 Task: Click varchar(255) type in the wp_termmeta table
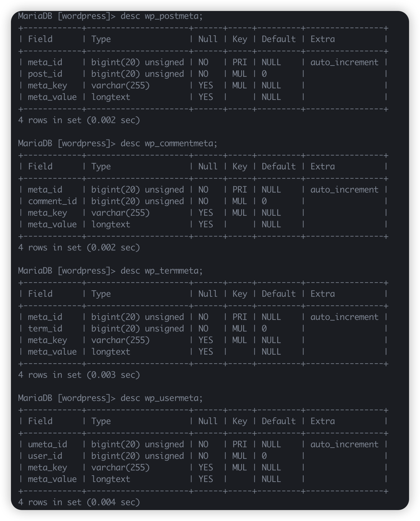(120, 340)
